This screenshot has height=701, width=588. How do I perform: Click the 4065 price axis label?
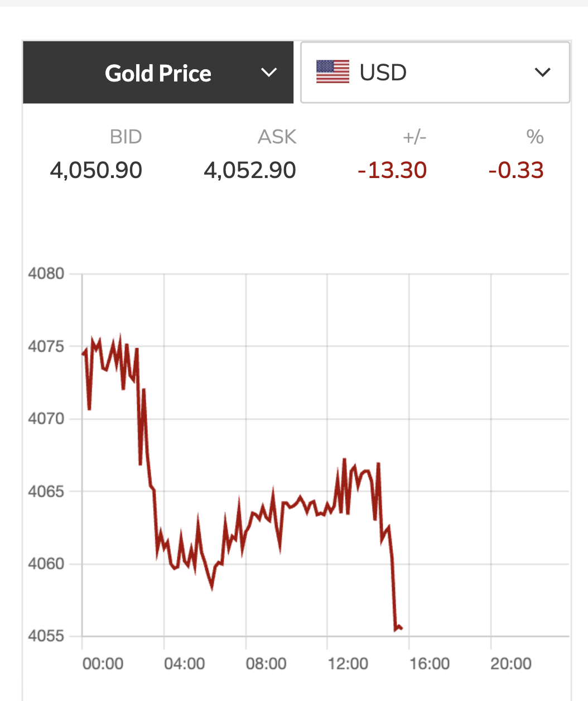(x=46, y=491)
